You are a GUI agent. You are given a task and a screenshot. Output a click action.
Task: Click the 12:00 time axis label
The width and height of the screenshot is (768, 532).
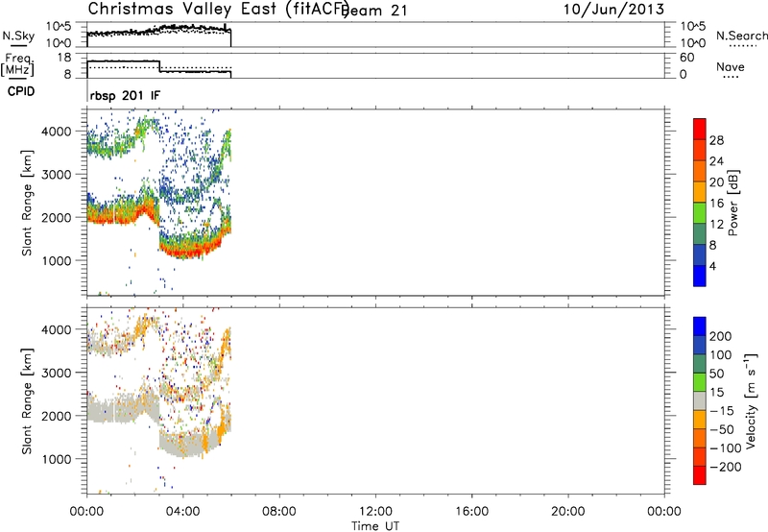(x=375, y=512)
